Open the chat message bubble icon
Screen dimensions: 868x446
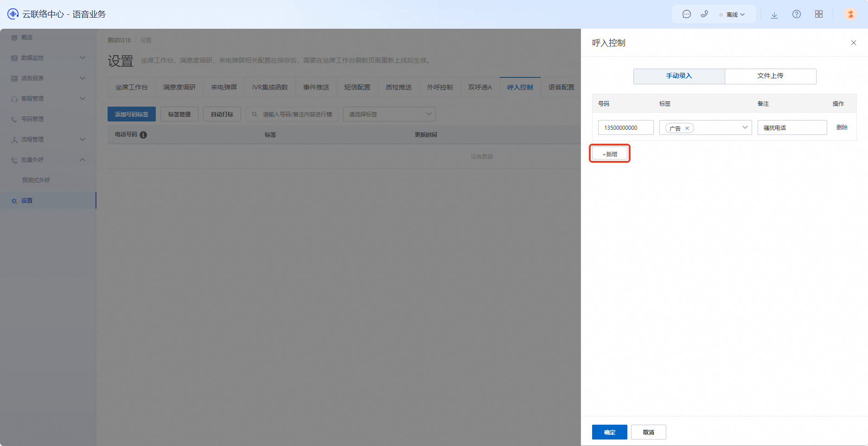coord(687,14)
